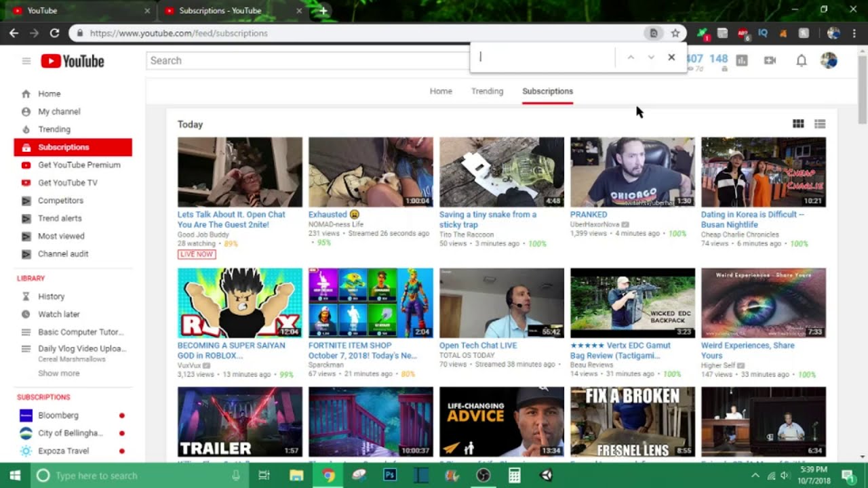The height and width of the screenshot is (488, 868).
Task: Open Weird Experiences, Share Yours thumbnail
Action: (x=764, y=303)
